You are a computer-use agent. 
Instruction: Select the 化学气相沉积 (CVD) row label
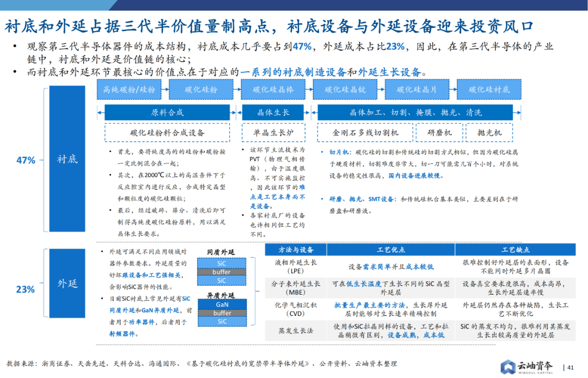(296, 309)
